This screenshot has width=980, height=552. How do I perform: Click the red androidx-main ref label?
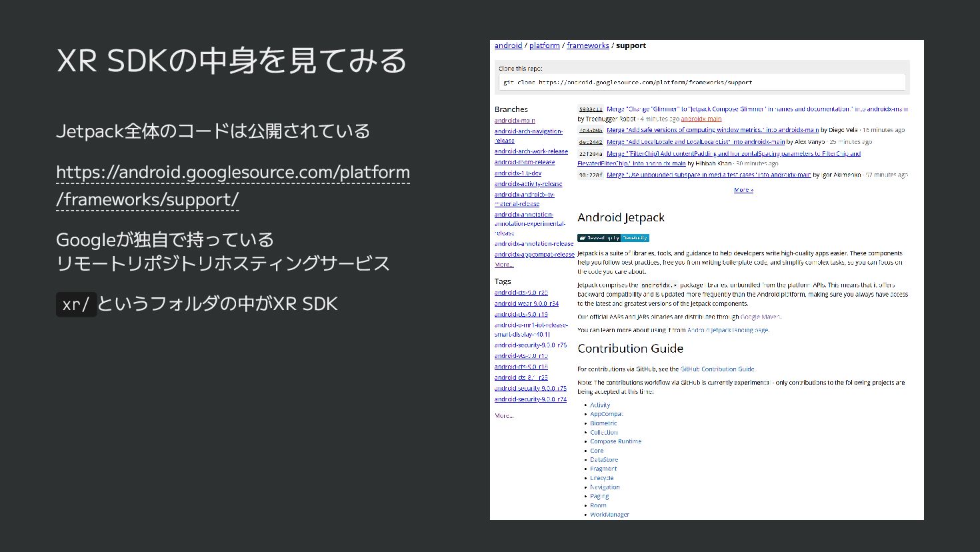coord(701,119)
